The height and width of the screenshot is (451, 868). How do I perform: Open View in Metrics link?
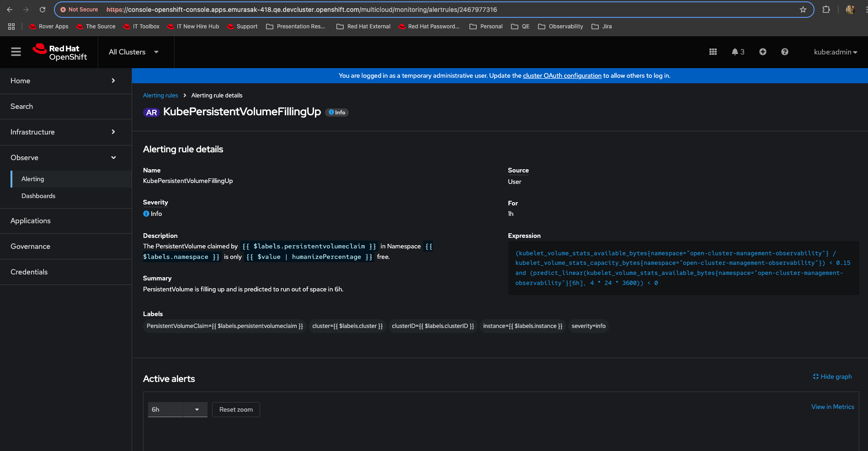[x=833, y=407]
